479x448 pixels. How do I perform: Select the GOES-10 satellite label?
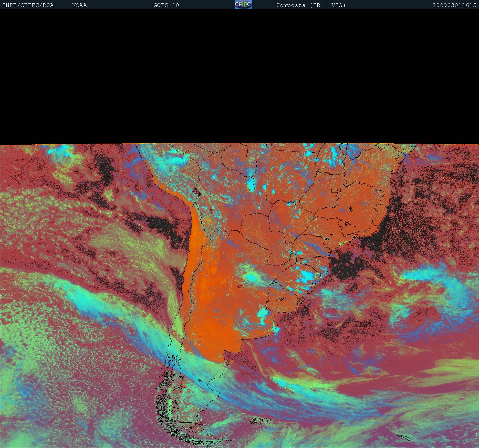click(166, 5)
